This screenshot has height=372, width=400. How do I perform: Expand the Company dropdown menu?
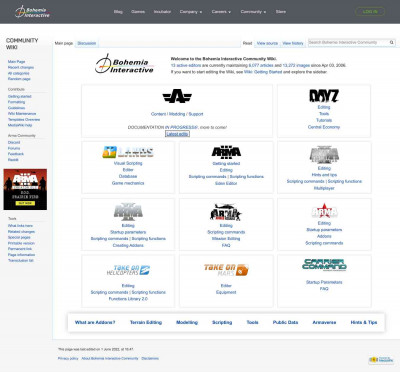[x=191, y=12]
